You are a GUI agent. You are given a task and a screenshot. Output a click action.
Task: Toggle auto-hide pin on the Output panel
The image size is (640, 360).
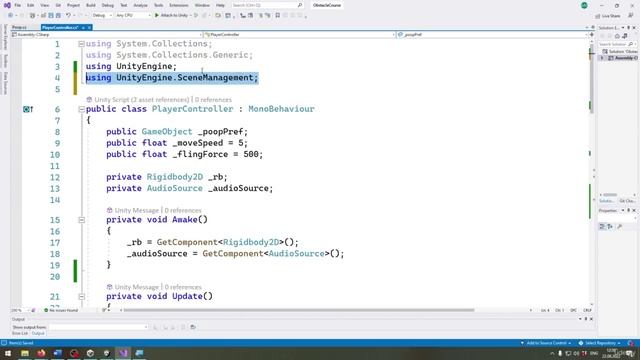(586, 319)
